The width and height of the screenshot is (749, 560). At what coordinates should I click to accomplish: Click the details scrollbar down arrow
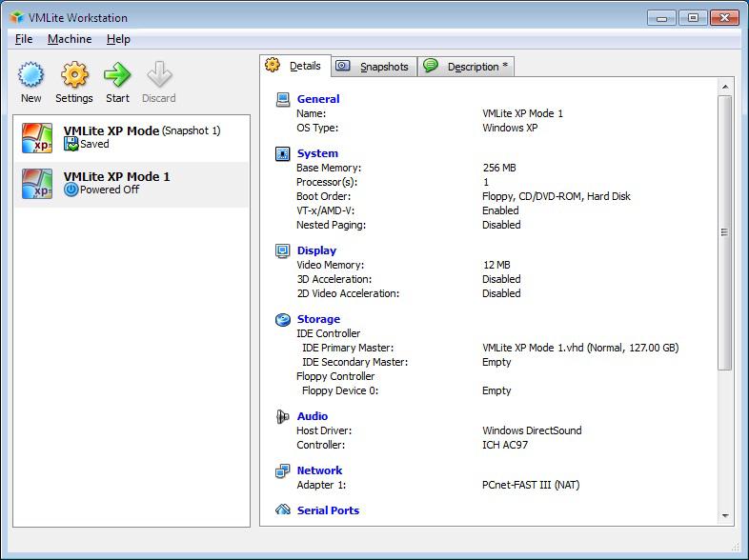coord(725,515)
